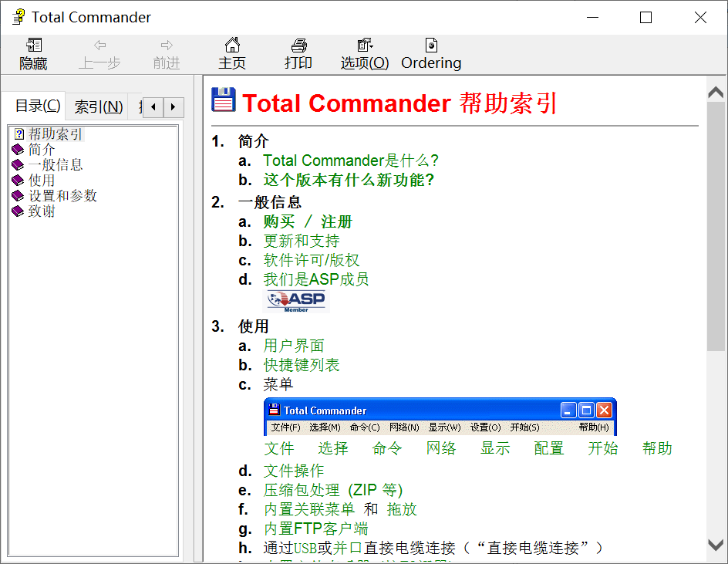The image size is (728, 564).
Task: Open the 选择 menu help link
Action: pos(333,448)
